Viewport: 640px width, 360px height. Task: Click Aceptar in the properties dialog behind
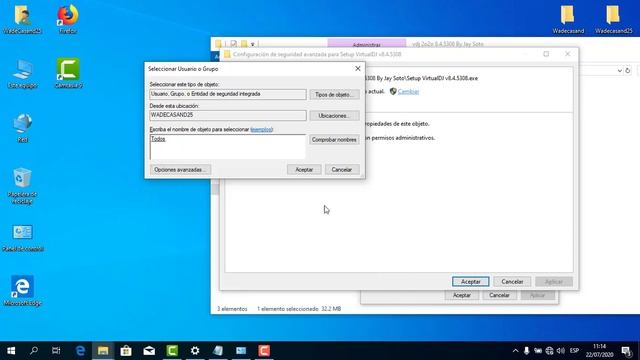pos(462,295)
